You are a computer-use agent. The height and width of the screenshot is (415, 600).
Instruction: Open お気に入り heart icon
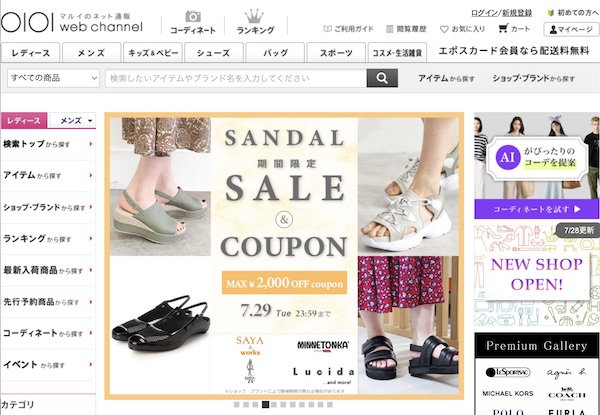click(444, 29)
